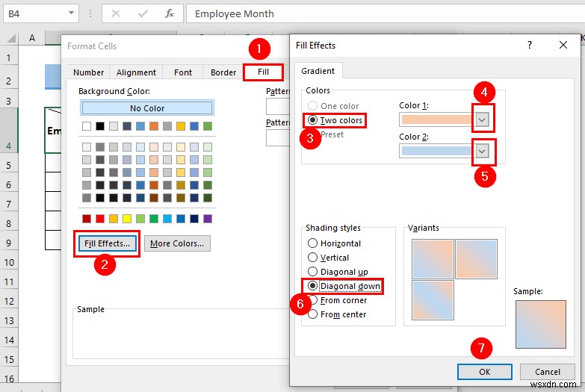This screenshot has width=585, height=392.
Task: Switch to the Alignment tab
Action: pyautogui.click(x=136, y=72)
